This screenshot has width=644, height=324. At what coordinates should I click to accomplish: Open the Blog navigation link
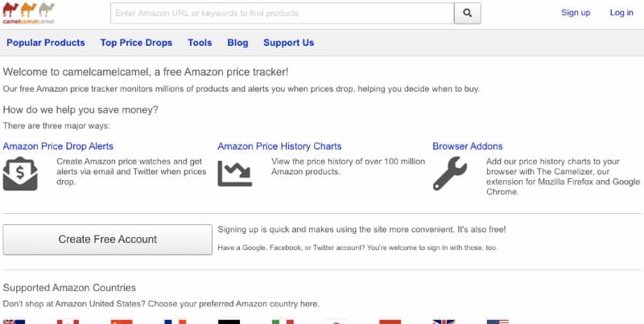237,43
